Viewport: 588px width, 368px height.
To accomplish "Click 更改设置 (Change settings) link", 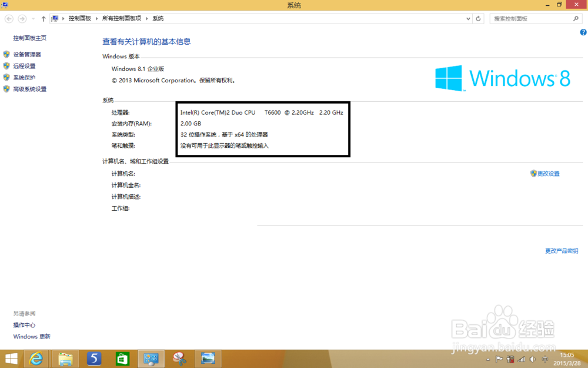I will pos(548,174).
